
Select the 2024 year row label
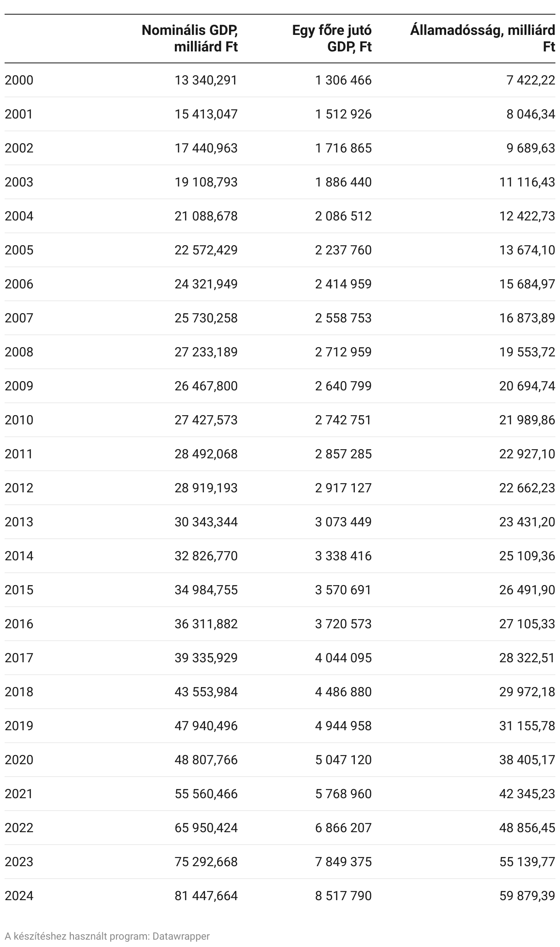19,896
